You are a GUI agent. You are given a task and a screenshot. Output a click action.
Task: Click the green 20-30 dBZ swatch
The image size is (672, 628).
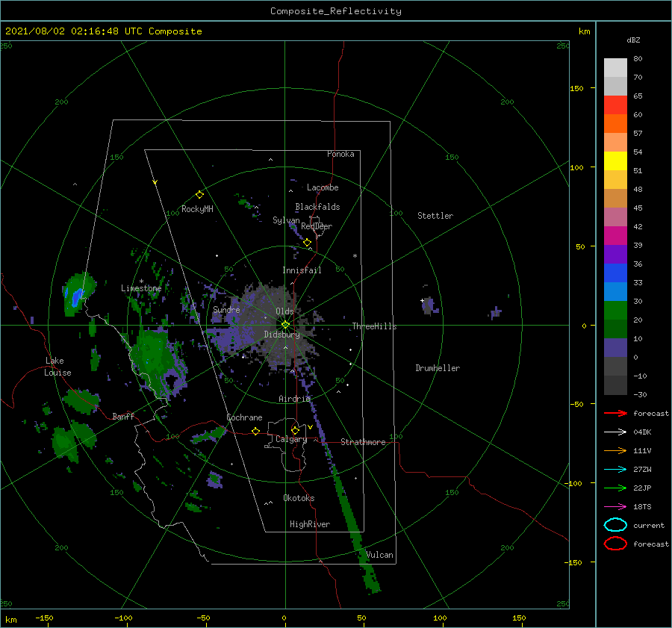[x=615, y=311]
